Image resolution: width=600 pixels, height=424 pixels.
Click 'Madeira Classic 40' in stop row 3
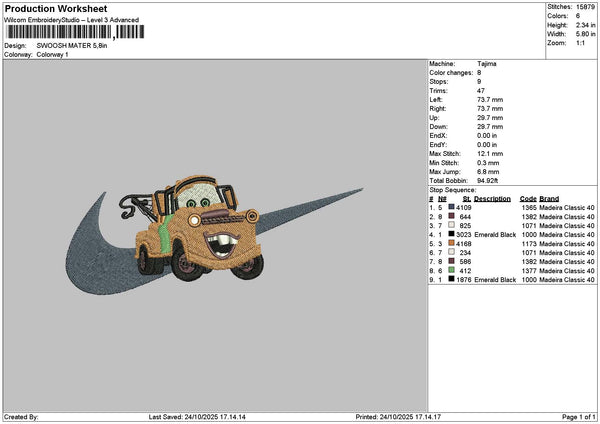tap(567, 225)
